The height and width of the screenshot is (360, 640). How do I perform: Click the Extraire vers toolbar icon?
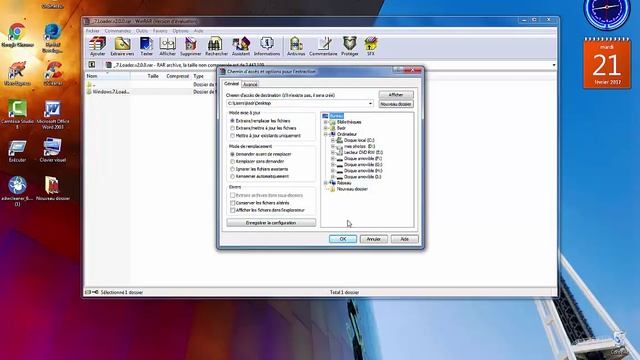click(x=122, y=46)
